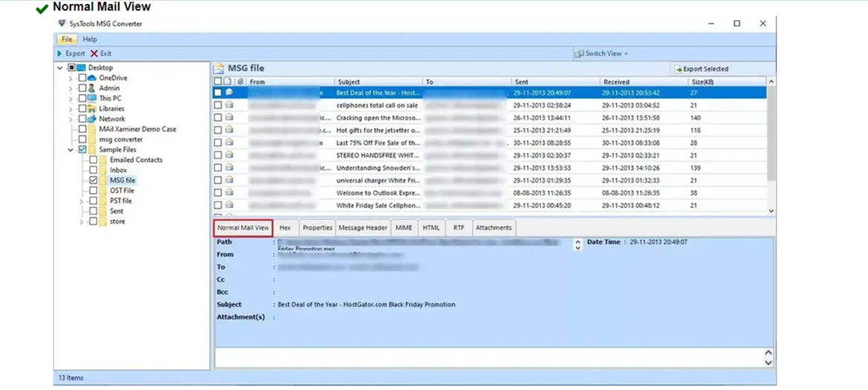Click the SysTools MSG Converter logo icon

tap(62, 24)
